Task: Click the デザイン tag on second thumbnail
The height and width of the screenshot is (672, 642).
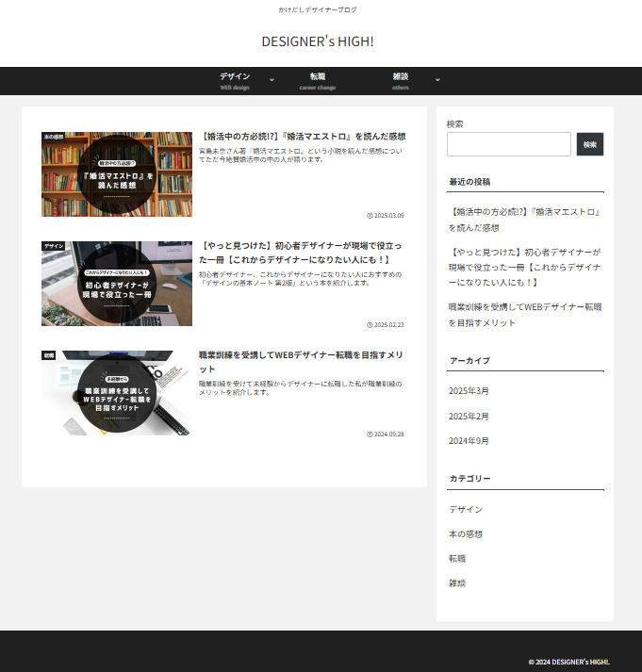Action: (x=54, y=246)
